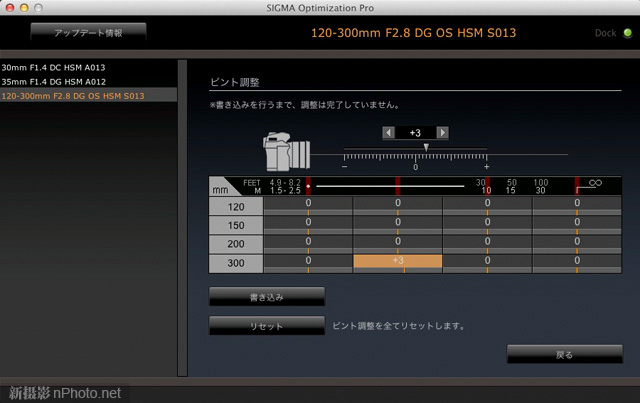Select 120 row infinity distance cell
The image size is (640, 403).
pyautogui.click(x=577, y=206)
